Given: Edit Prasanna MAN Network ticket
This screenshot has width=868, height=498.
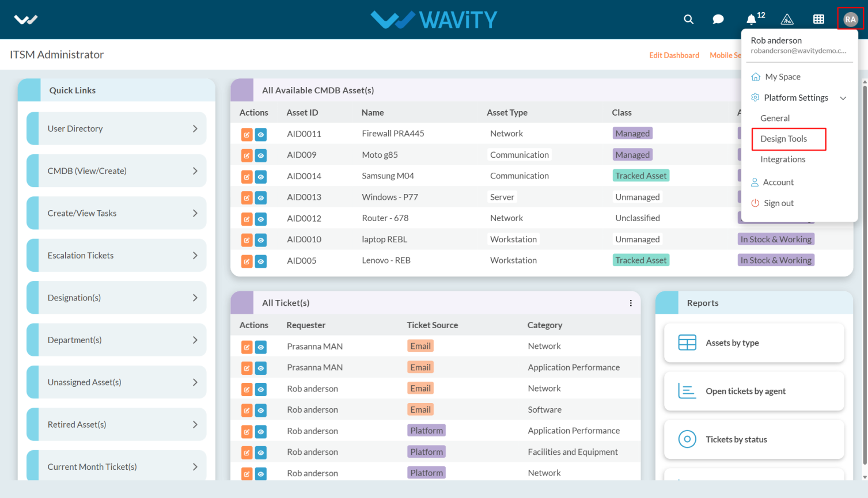Looking at the screenshot, I should coord(247,347).
